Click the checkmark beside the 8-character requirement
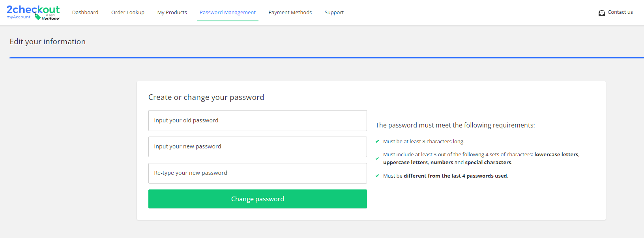Viewport: 644px width, 238px height. [x=377, y=141]
